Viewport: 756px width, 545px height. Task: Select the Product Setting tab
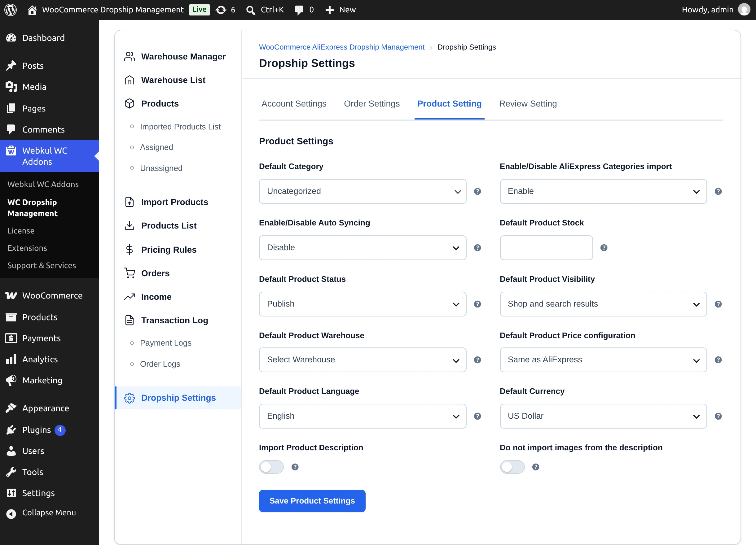click(x=449, y=104)
